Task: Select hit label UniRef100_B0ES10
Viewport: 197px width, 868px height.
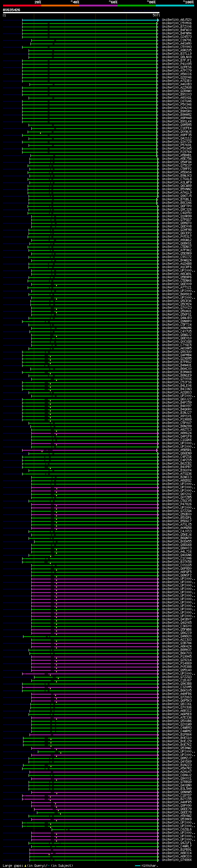Action: tap(177, 737)
